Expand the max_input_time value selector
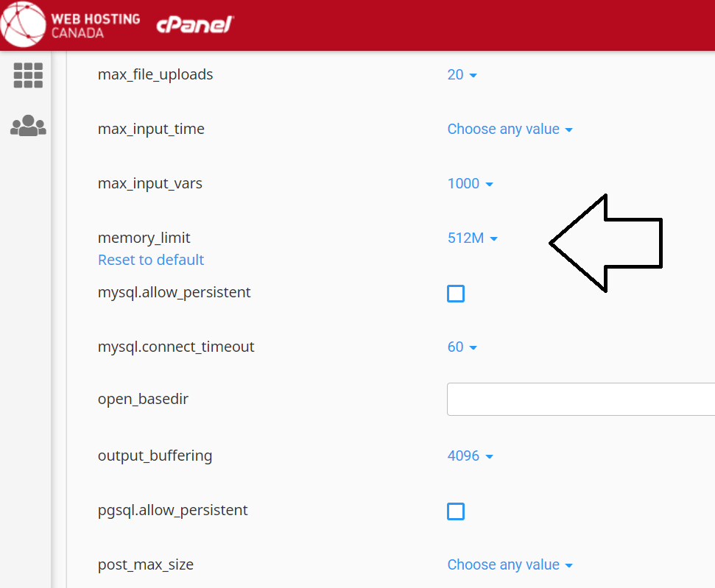Screen dimensions: 715x588 [x=510, y=129]
